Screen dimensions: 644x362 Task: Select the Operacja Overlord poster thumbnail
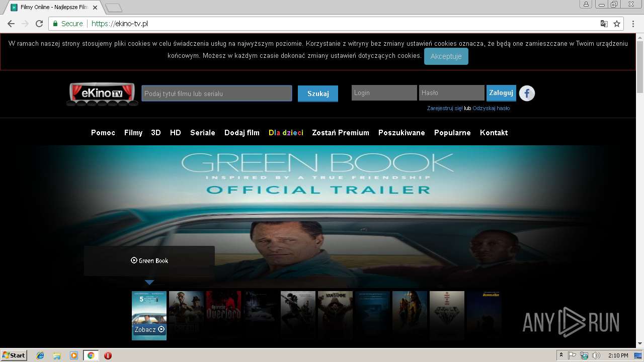click(223, 315)
